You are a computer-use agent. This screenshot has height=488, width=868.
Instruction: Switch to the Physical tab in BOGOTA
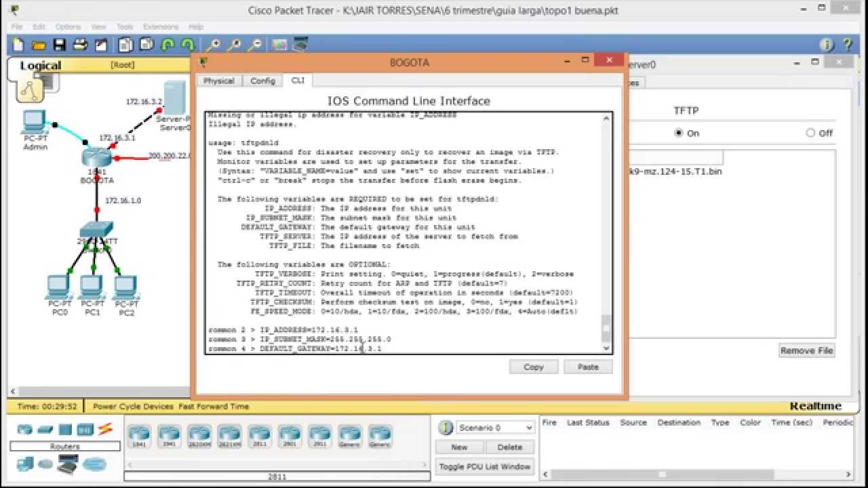(x=218, y=81)
